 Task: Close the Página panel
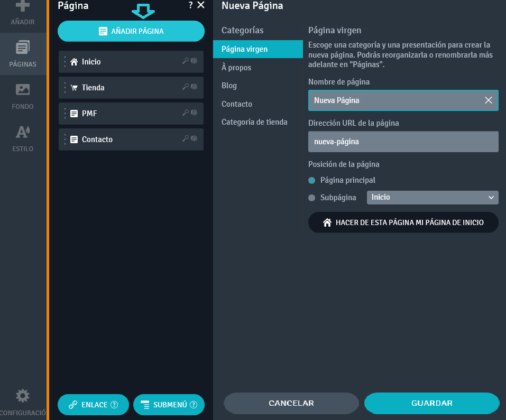[201, 5]
